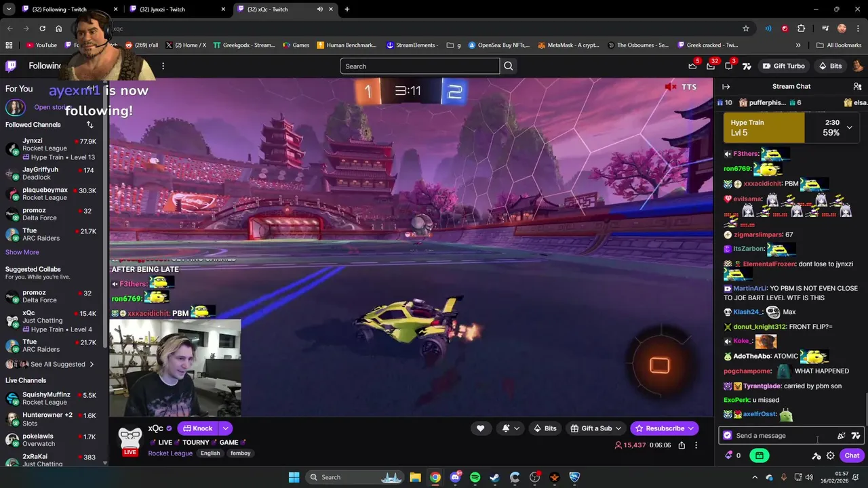Collapse the Stream Chat panel
This screenshot has width=868, height=488.
(726, 87)
